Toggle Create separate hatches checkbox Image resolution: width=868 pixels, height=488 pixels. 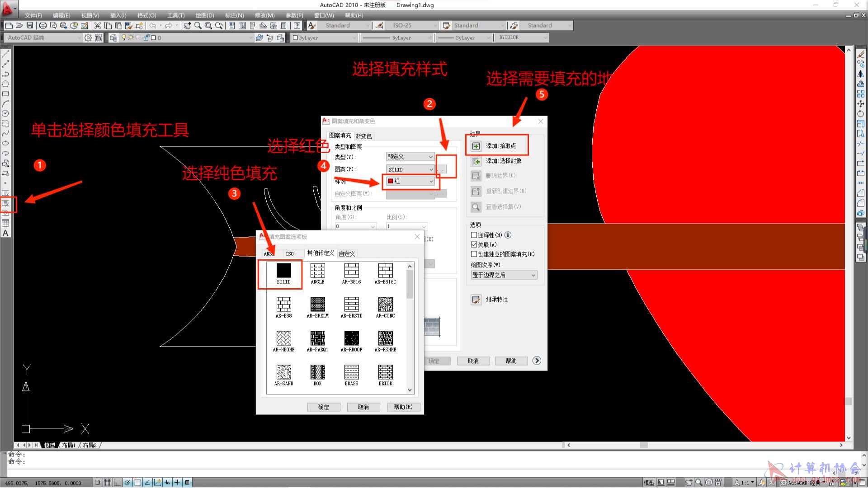point(474,254)
